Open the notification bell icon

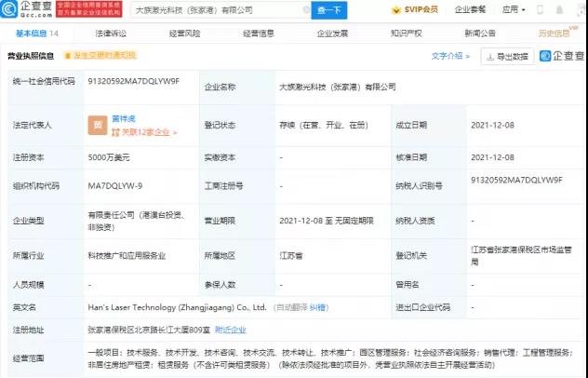click(x=559, y=9)
